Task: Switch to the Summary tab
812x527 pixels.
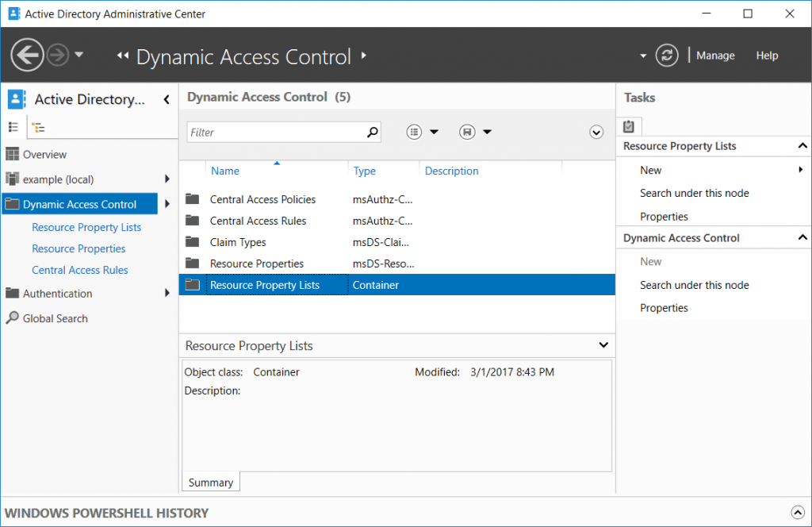Action: (210, 482)
